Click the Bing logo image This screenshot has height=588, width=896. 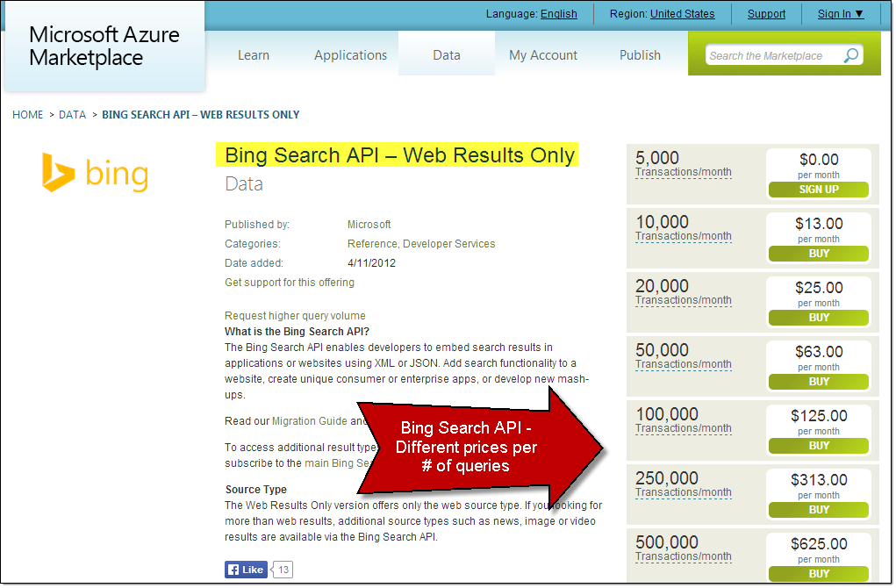[96, 173]
